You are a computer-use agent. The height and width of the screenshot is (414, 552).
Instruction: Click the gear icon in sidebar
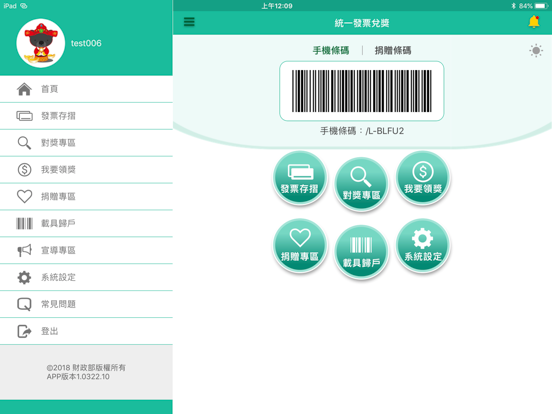(24, 277)
